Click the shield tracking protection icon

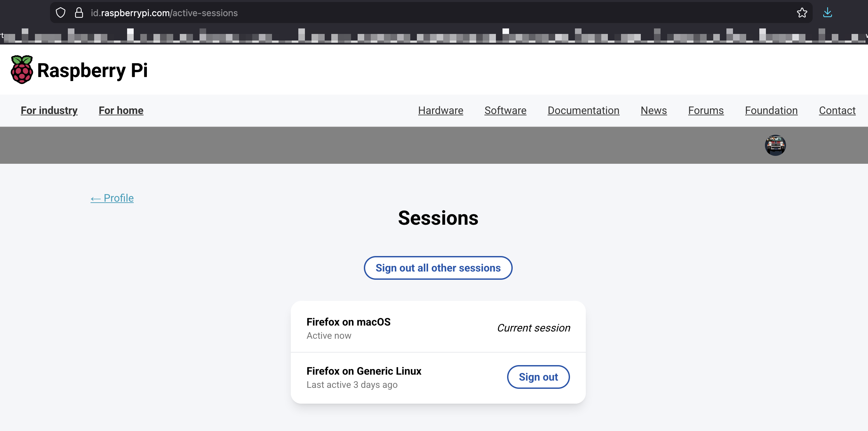click(60, 13)
